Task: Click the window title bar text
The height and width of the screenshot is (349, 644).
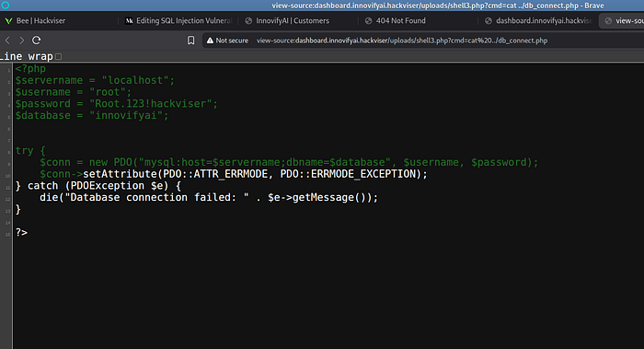Action: click(438, 6)
